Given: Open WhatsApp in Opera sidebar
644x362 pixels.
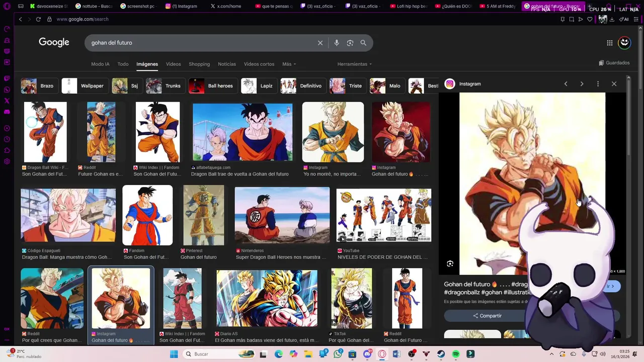Looking at the screenshot, I should pyautogui.click(x=7, y=90).
